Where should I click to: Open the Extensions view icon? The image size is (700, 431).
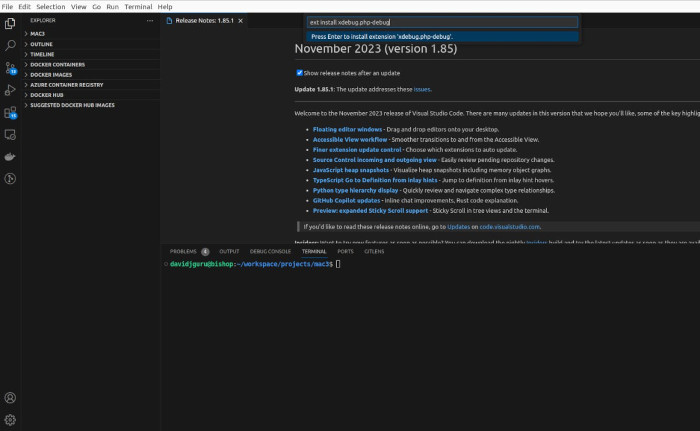click(10, 112)
